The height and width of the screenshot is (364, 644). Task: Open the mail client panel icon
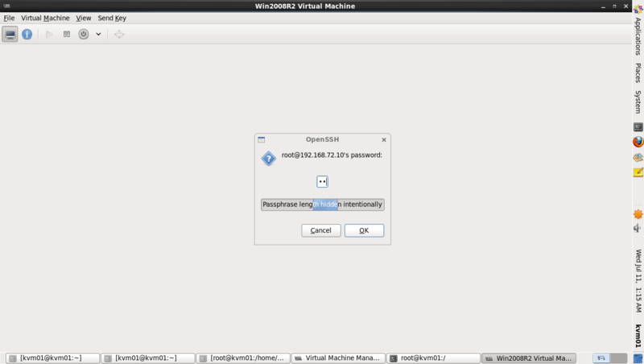pyautogui.click(x=638, y=157)
